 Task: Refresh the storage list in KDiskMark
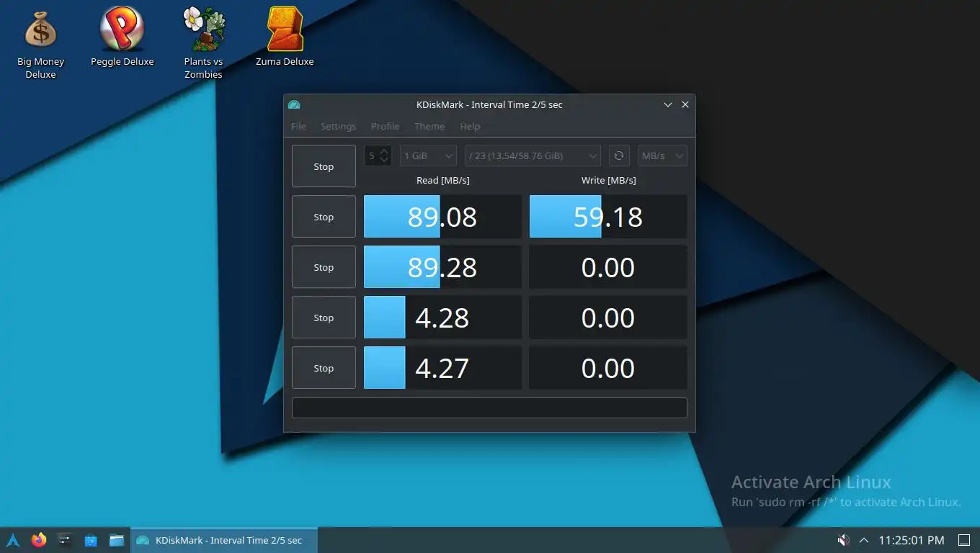[619, 156]
